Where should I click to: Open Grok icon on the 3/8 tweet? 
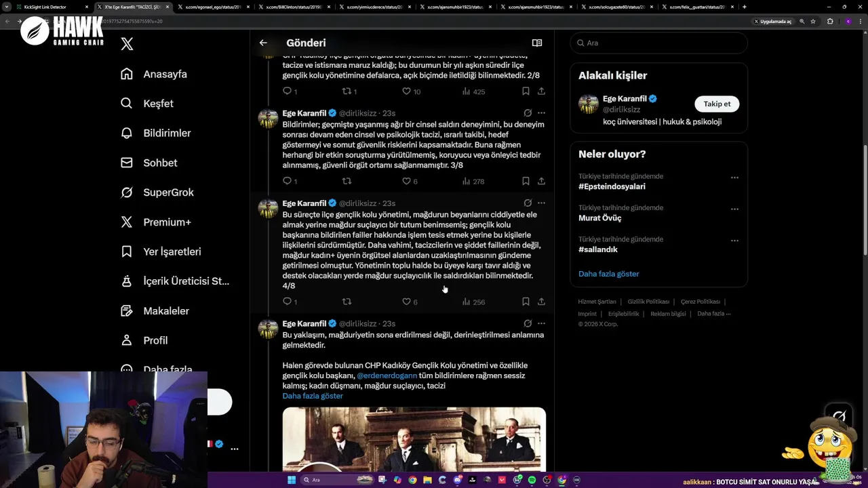[x=528, y=113]
